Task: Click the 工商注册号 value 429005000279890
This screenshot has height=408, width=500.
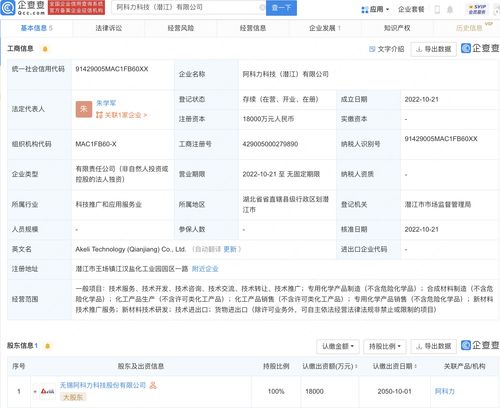Action: [270, 144]
